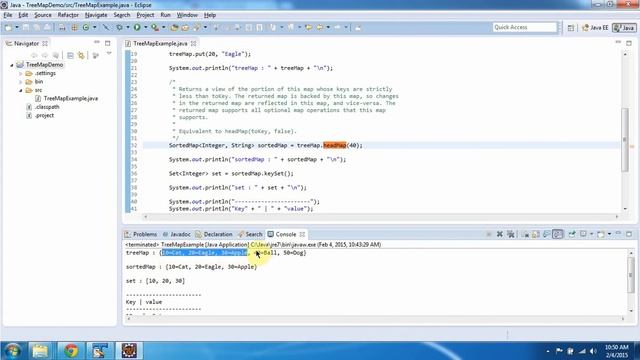The image size is (640, 360).
Task: Remove All Terminated Launches double-X icon
Action: (x=510, y=234)
